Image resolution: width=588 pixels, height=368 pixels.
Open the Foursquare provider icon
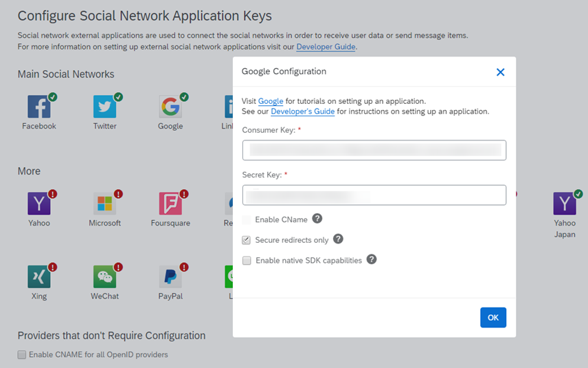click(170, 204)
